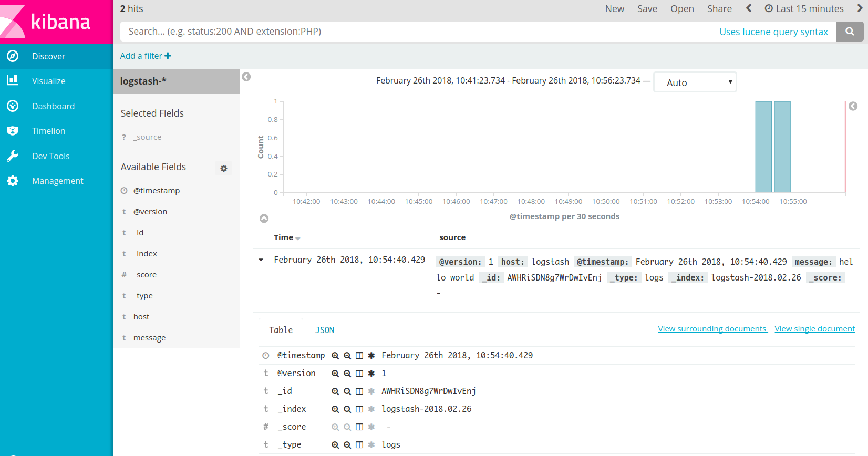Open Last 15 minutes time picker
868x456 pixels.
pyautogui.click(x=804, y=8)
